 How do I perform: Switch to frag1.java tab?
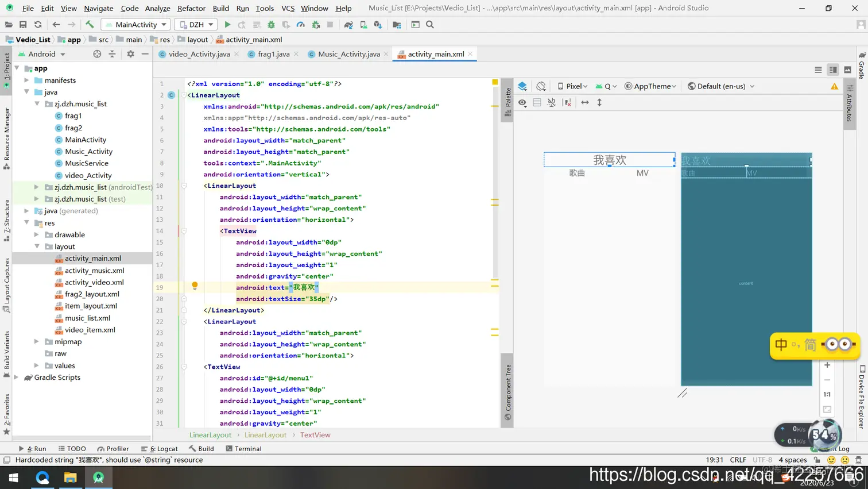pyautogui.click(x=273, y=54)
